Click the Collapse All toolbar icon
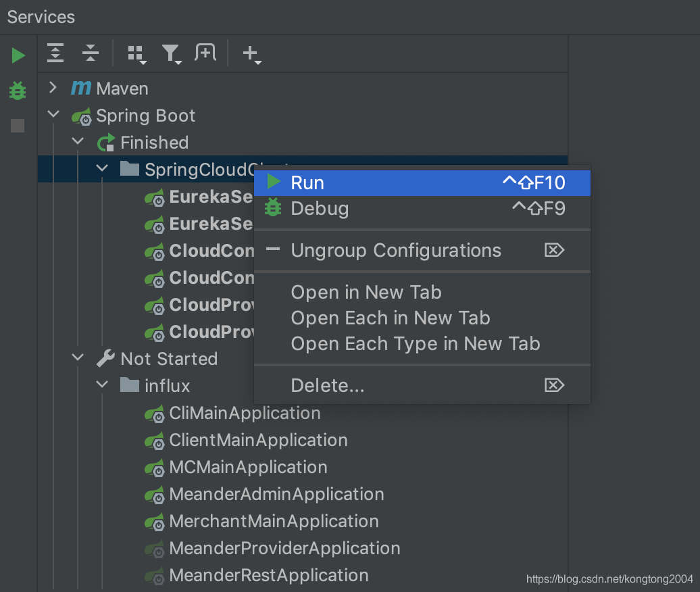Image resolution: width=700 pixels, height=592 pixels. 90,53
